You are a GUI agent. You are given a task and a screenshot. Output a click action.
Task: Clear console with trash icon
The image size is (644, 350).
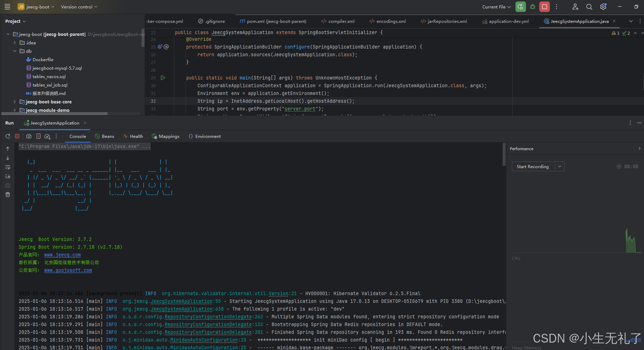(x=8, y=195)
